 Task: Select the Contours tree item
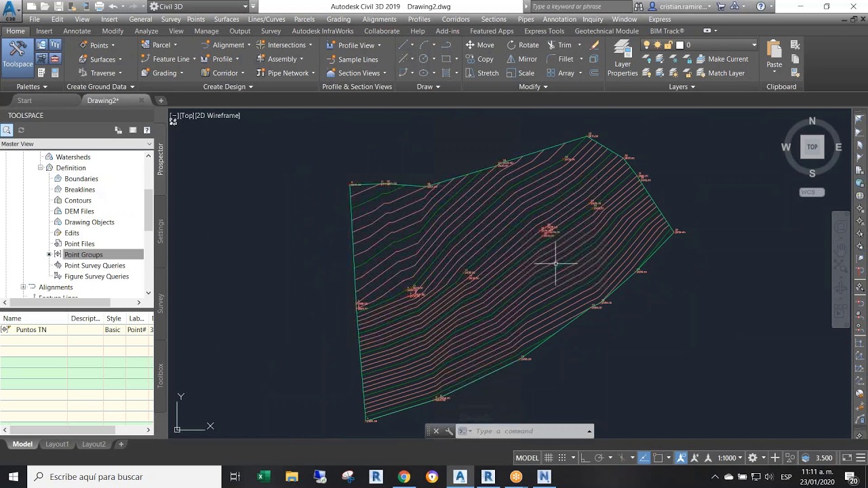pos(77,201)
